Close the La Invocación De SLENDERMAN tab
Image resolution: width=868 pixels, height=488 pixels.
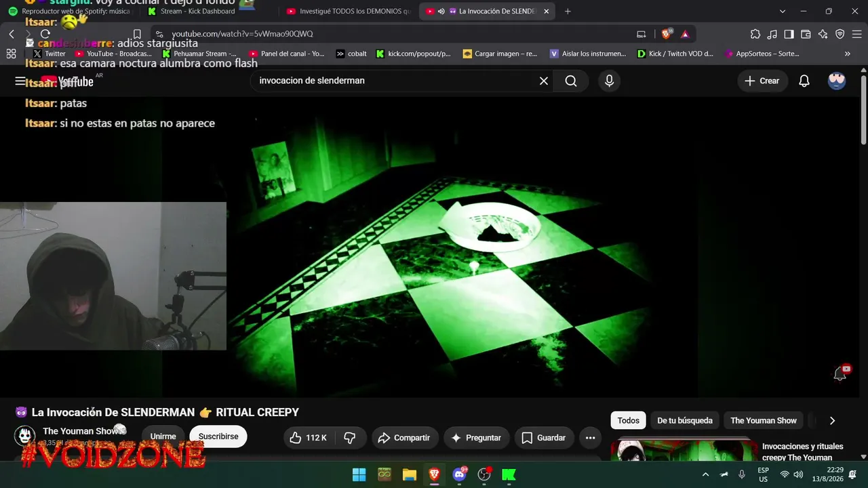(x=547, y=12)
